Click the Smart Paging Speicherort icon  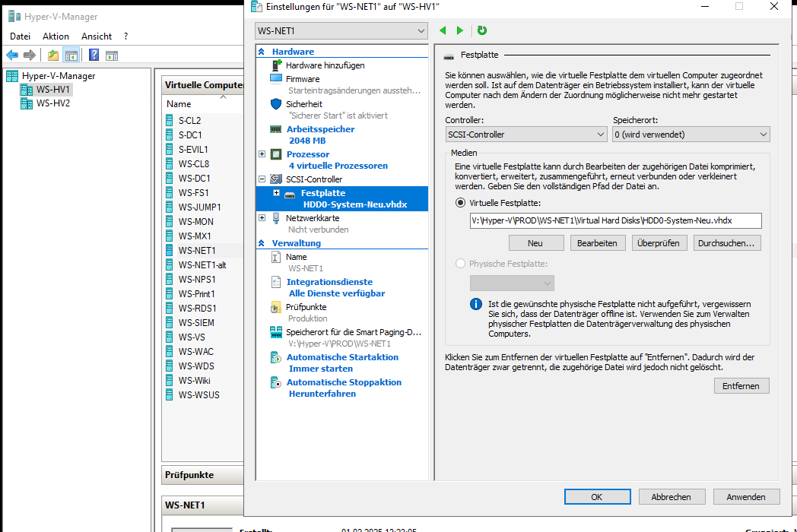(276, 332)
